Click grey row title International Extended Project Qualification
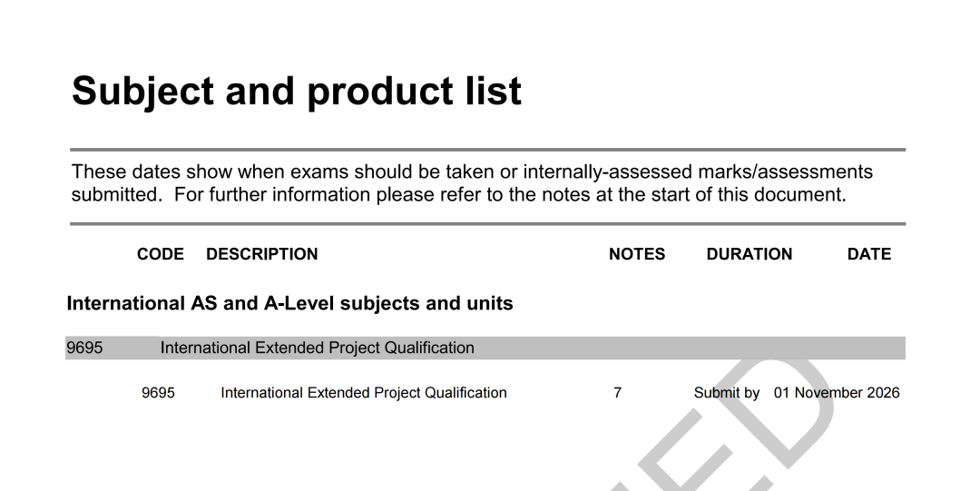The height and width of the screenshot is (491, 980). click(317, 348)
